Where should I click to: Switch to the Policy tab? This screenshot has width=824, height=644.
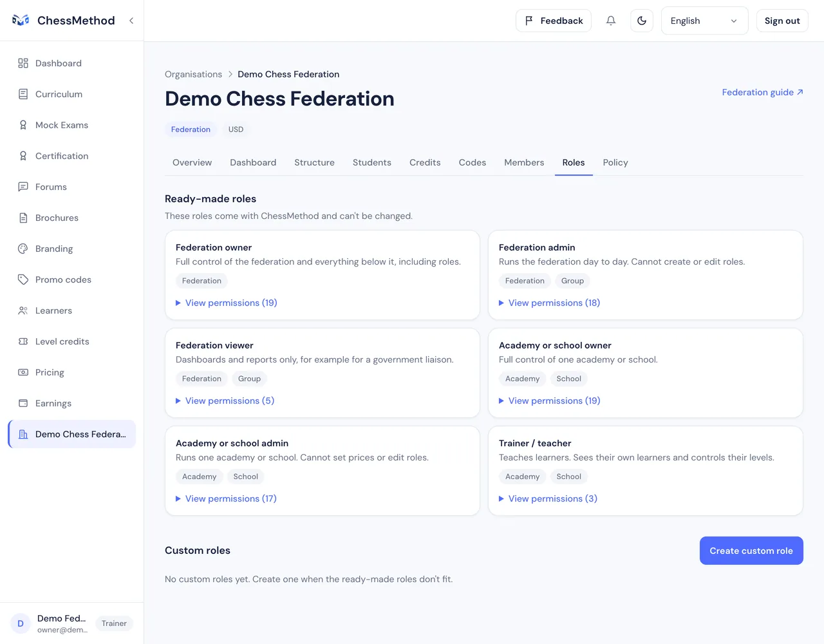pos(615,162)
